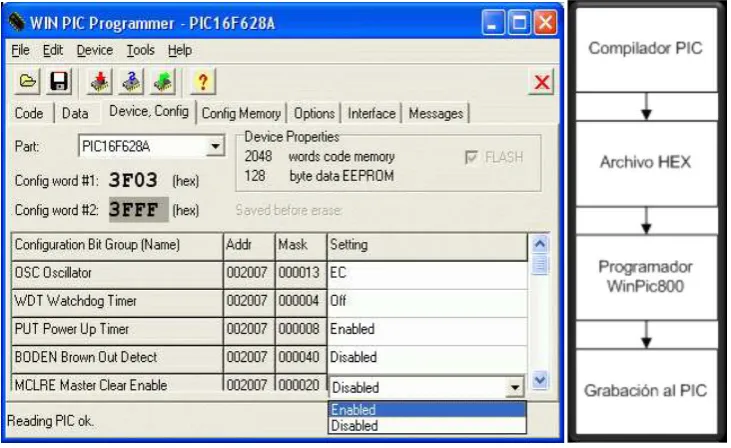Click mask value 000013
This screenshot has width=731, height=448.
[299, 273]
